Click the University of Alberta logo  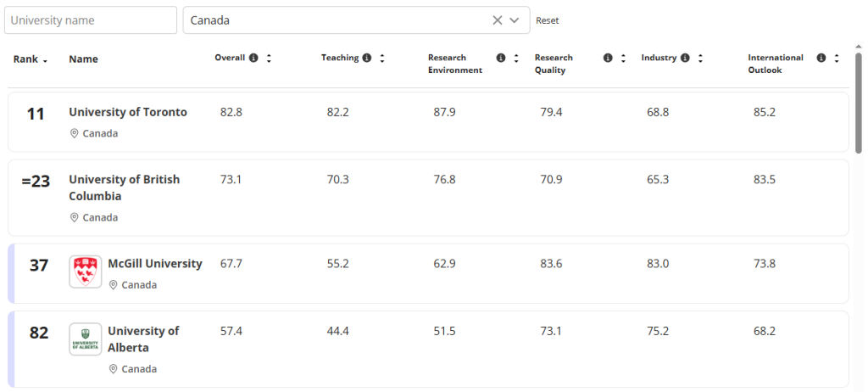(86, 339)
